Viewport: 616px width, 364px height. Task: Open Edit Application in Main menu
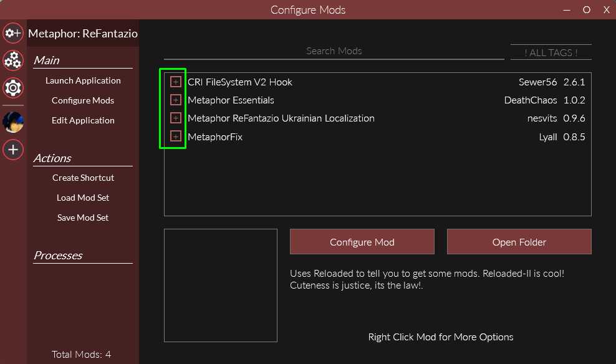(83, 120)
